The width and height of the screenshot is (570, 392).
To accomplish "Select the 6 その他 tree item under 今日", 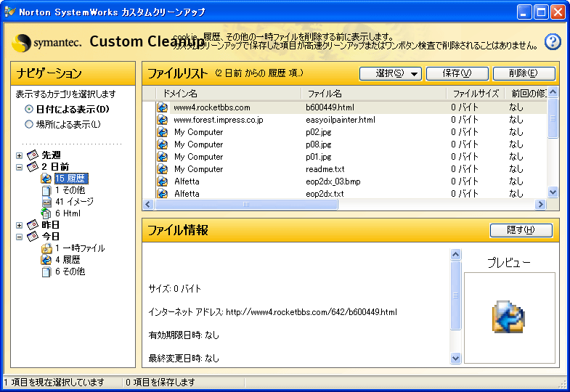I will pos(70,271).
